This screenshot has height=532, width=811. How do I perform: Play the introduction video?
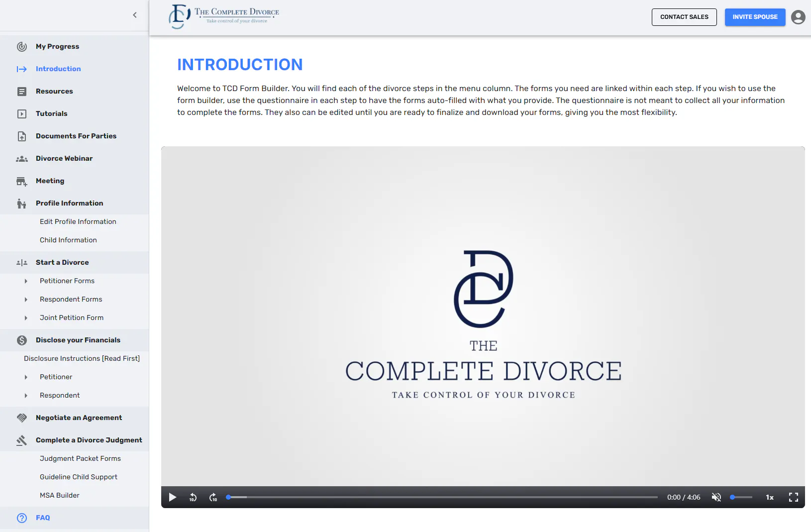(173, 497)
